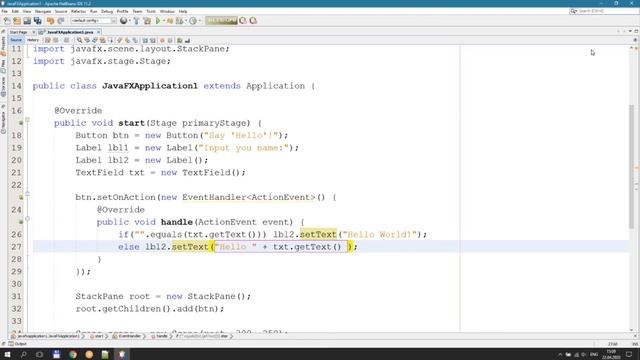Open the Windows notification center icon
The height and width of the screenshot is (360, 640).
pyautogui.click(x=629, y=354)
